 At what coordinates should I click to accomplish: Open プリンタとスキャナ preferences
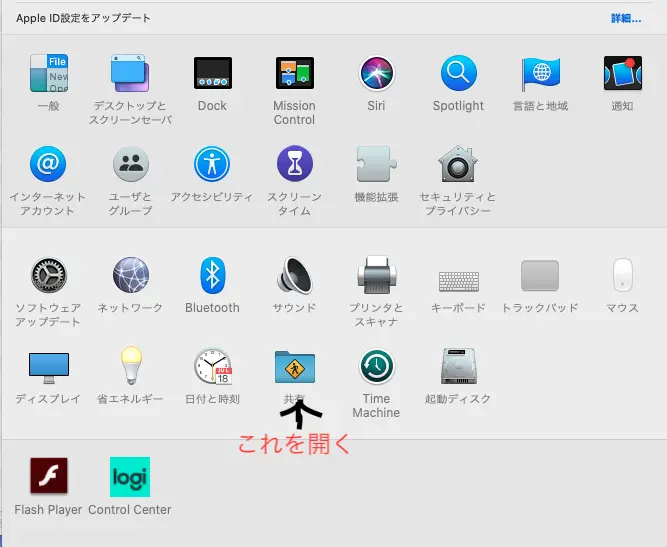click(376, 275)
